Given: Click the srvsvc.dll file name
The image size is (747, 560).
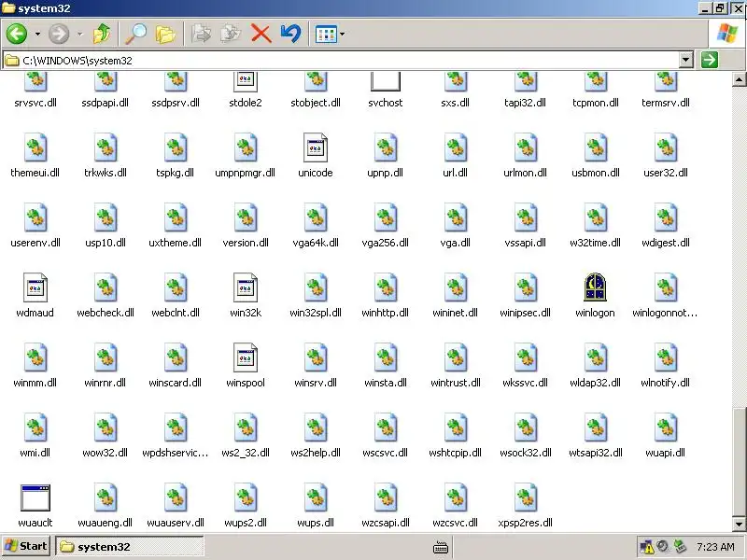Looking at the screenshot, I should pos(35,103).
